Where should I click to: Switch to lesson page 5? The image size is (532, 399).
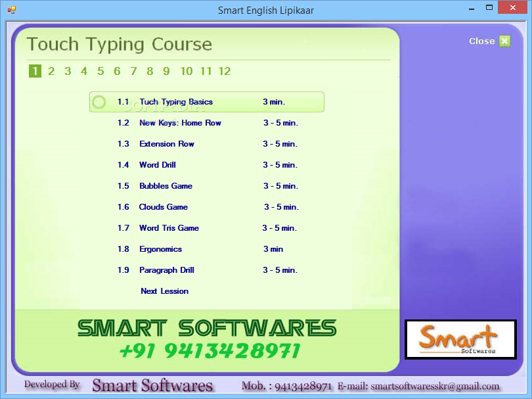click(x=100, y=71)
